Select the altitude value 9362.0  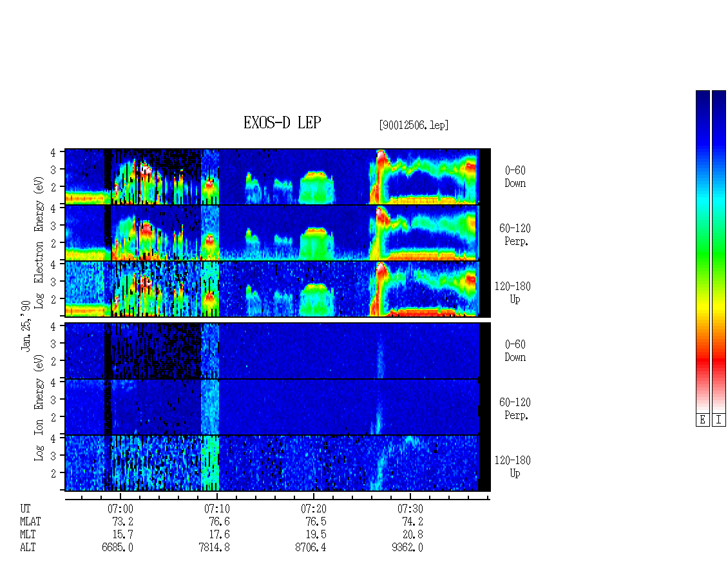407,547
